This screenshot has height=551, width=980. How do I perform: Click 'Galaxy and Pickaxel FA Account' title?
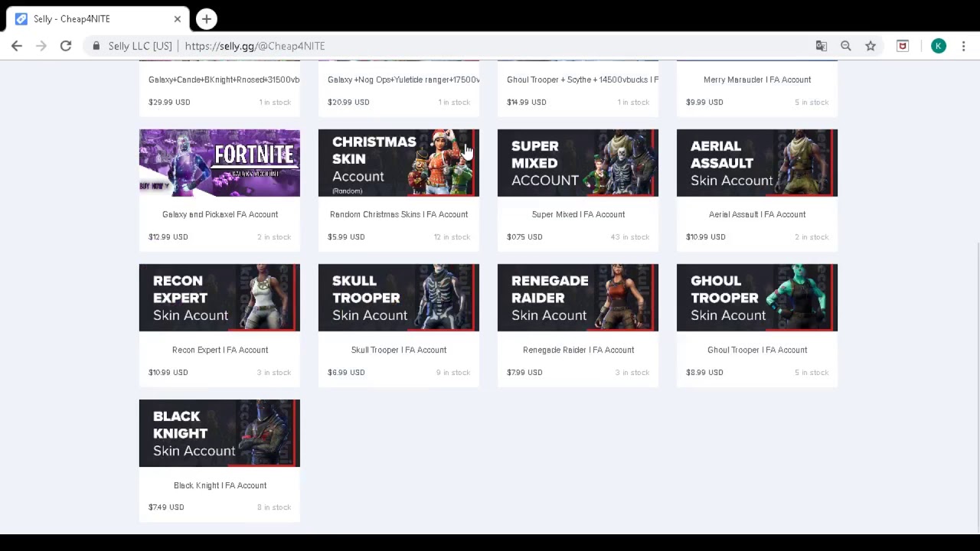coord(220,214)
